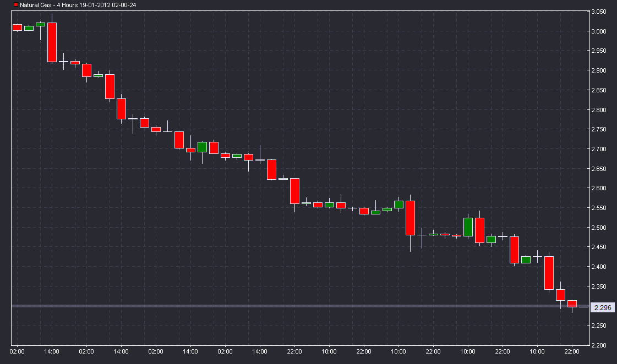
Task: Click the 2.700 price axis label
Action: (599, 149)
